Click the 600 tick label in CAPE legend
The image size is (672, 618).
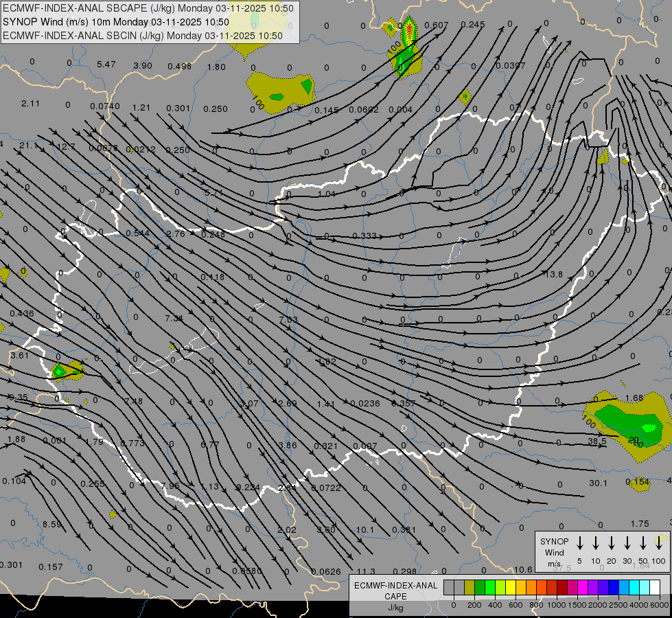515,605
